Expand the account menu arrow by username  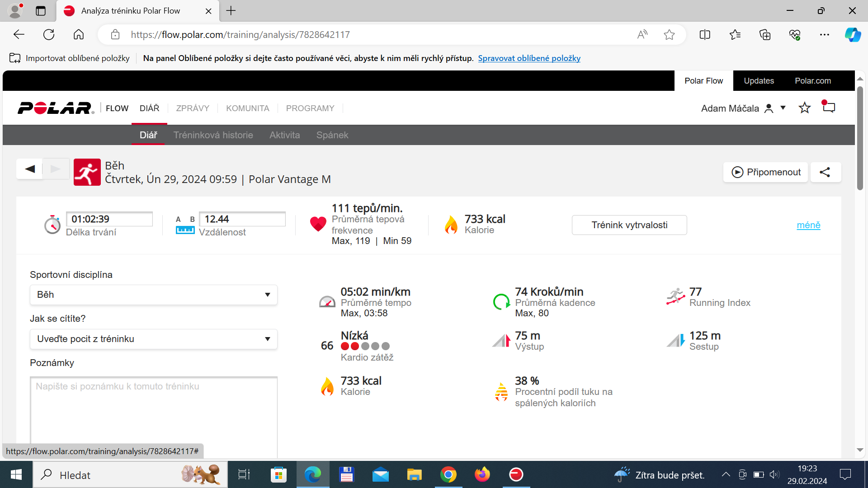(x=783, y=108)
